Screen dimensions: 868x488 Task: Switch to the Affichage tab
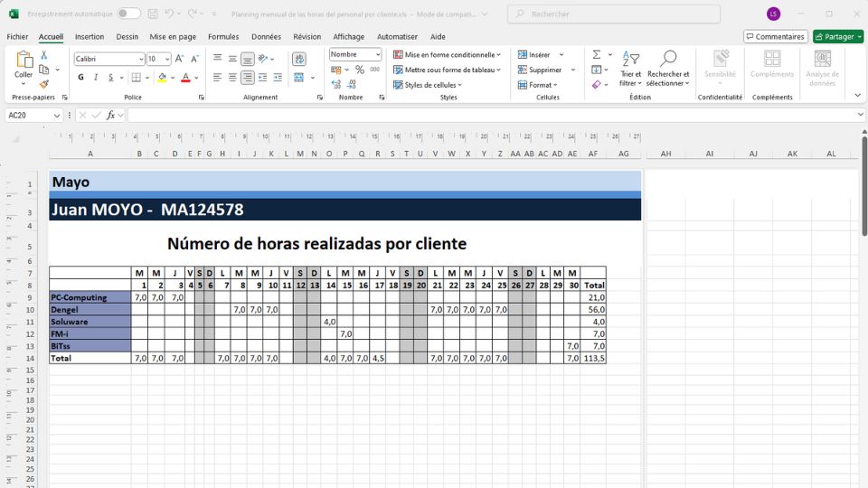[x=348, y=36]
